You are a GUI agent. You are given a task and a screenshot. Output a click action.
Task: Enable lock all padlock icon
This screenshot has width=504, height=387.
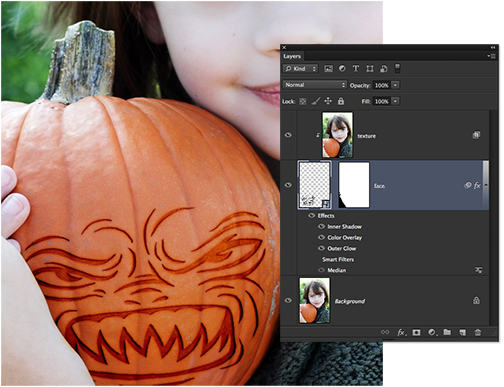point(341,101)
